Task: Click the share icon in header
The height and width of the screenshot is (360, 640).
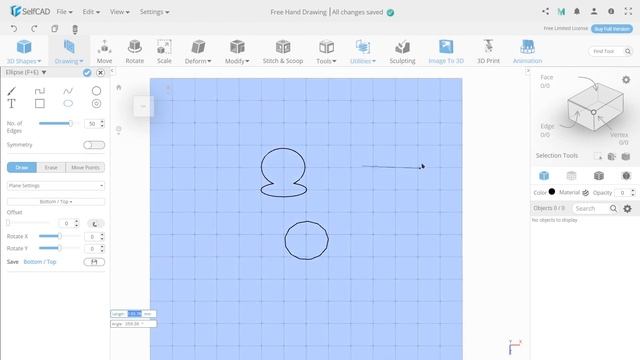Action: pyautogui.click(x=545, y=11)
